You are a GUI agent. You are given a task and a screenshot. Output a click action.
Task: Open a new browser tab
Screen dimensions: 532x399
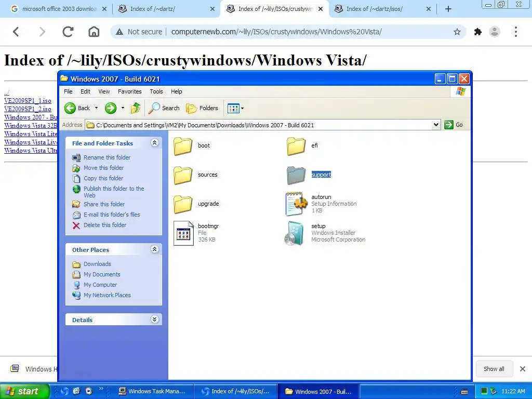point(448,9)
